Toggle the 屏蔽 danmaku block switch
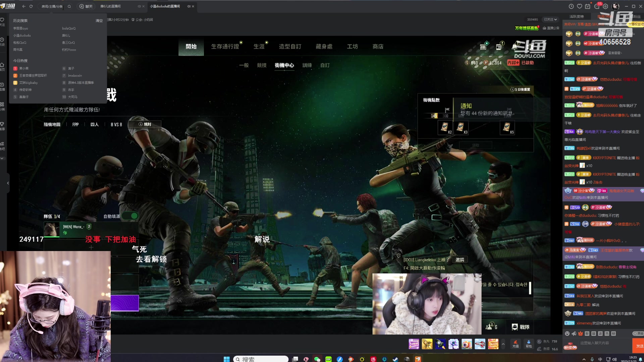644x362 pixels. 638,334
